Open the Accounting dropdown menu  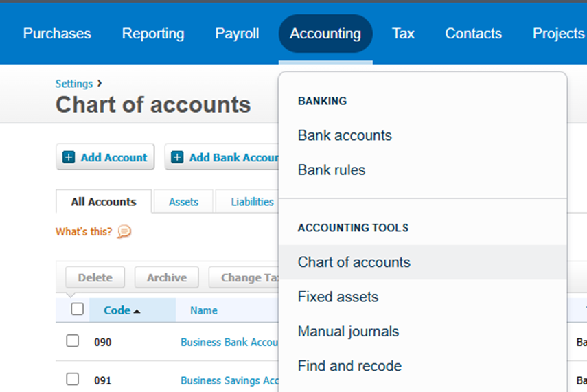tap(325, 34)
